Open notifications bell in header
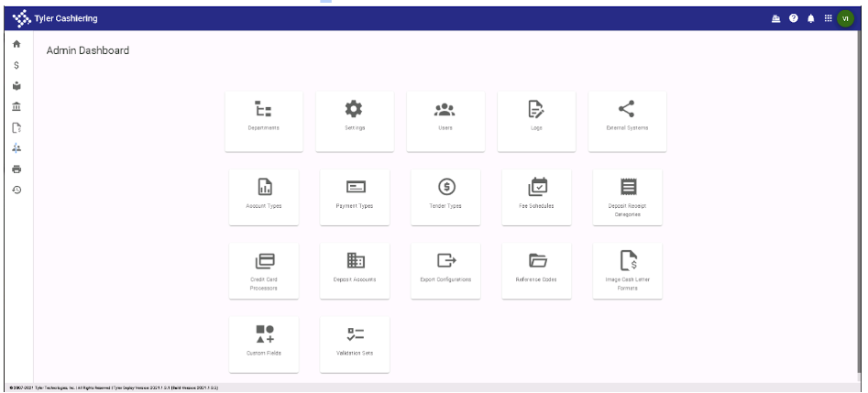 tap(811, 18)
